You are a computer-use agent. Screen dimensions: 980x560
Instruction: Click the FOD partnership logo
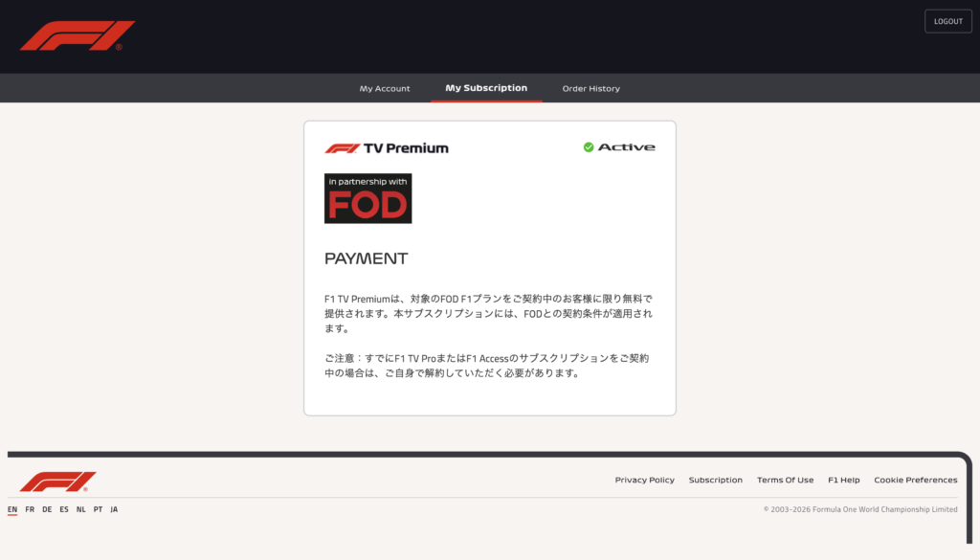click(367, 198)
